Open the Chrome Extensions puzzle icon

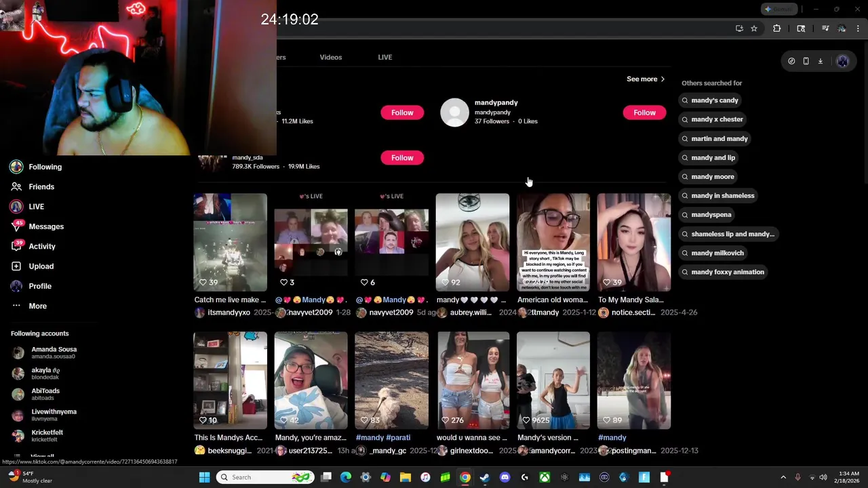pyautogui.click(x=777, y=28)
